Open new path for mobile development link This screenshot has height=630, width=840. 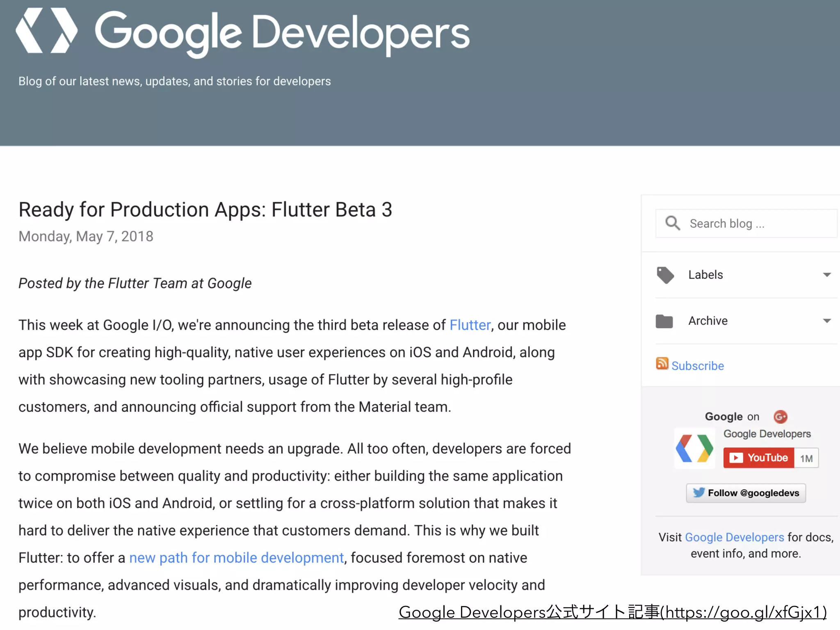(236, 558)
